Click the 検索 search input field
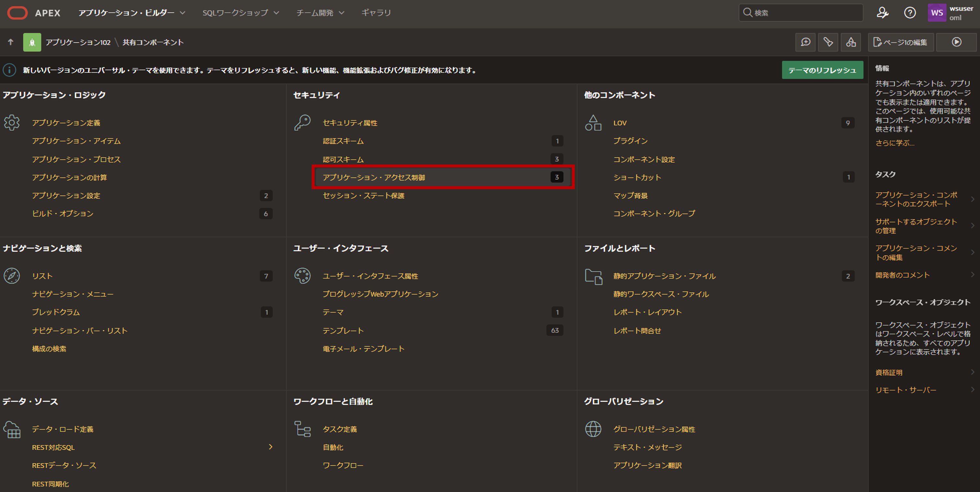The height and width of the screenshot is (492, 980). [807, 13]
